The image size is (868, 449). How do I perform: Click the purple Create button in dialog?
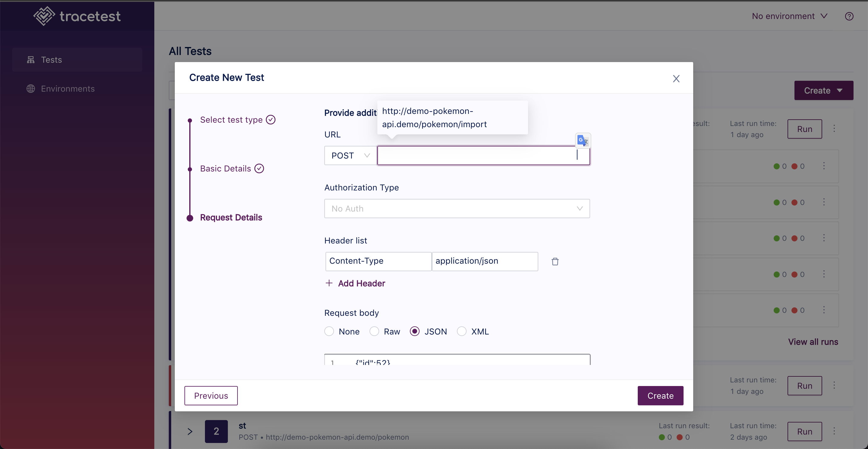(x=660, y=395)
